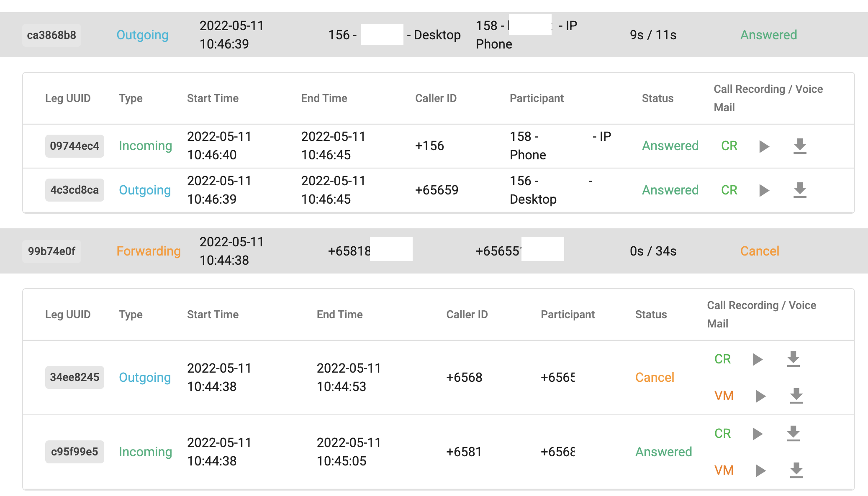Click the 34ee8245 leg UUID badge
This screenshot has height=496, width=868.
click(x=74, y=377)
